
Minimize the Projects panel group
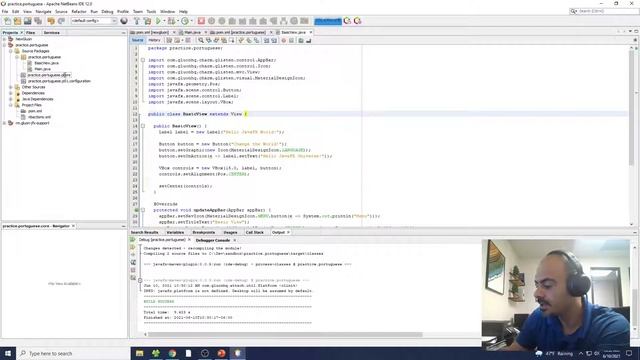pyautogui.click(x=124, y=33)
